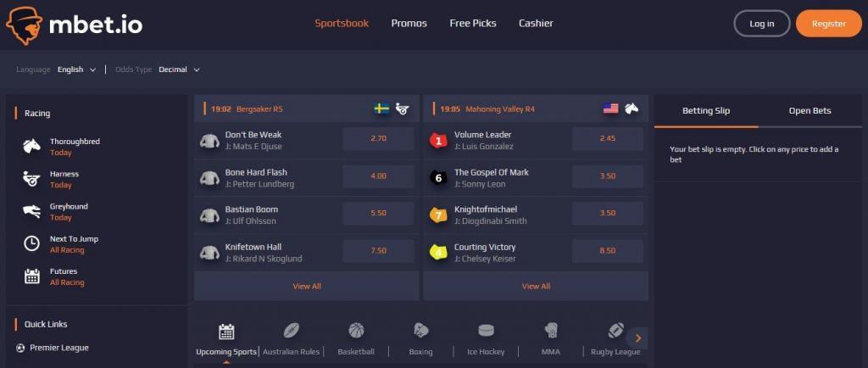Add Don't Be Weak at 2.70 odds
This screenshot has height=368, width=868.
pos(378,138)
